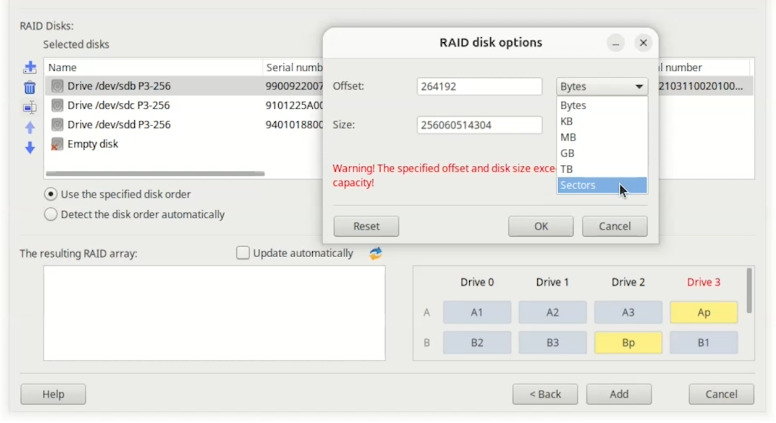The width and height of the screenshot is (776, 423).
Task: Choose KB in the unit list
Action: pyautogui.click(x=602, y=121)
